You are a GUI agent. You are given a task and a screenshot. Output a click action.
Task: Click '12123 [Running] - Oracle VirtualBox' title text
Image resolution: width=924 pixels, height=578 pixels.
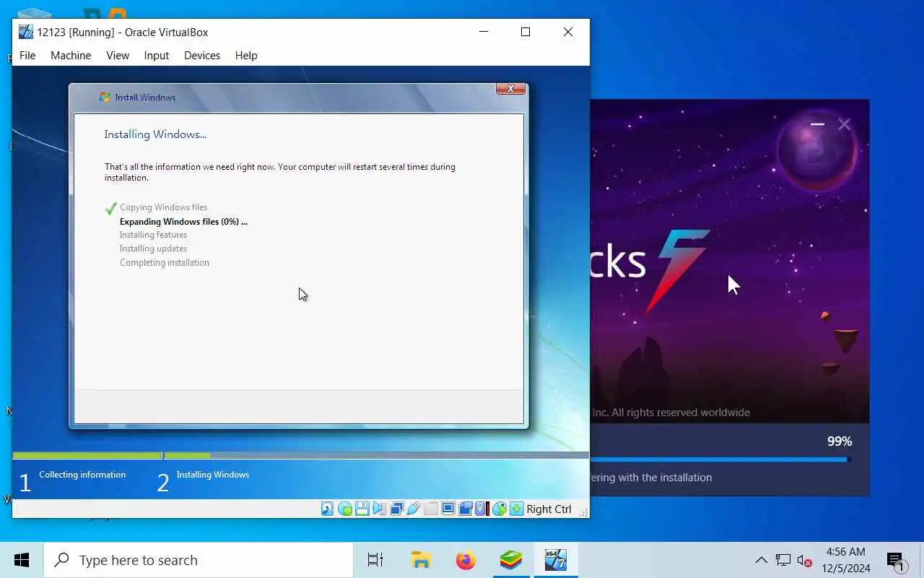pos(122,33)
